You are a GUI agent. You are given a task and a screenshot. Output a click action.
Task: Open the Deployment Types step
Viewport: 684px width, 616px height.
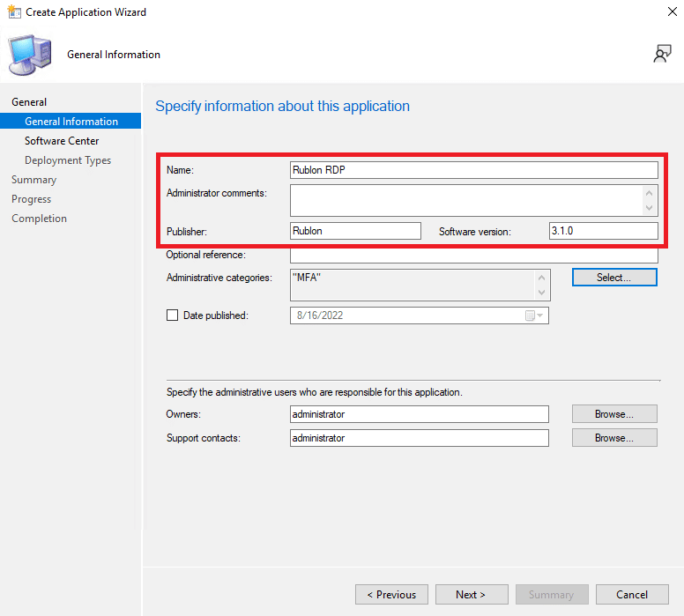pyautogui.click(x=68, y=160)
